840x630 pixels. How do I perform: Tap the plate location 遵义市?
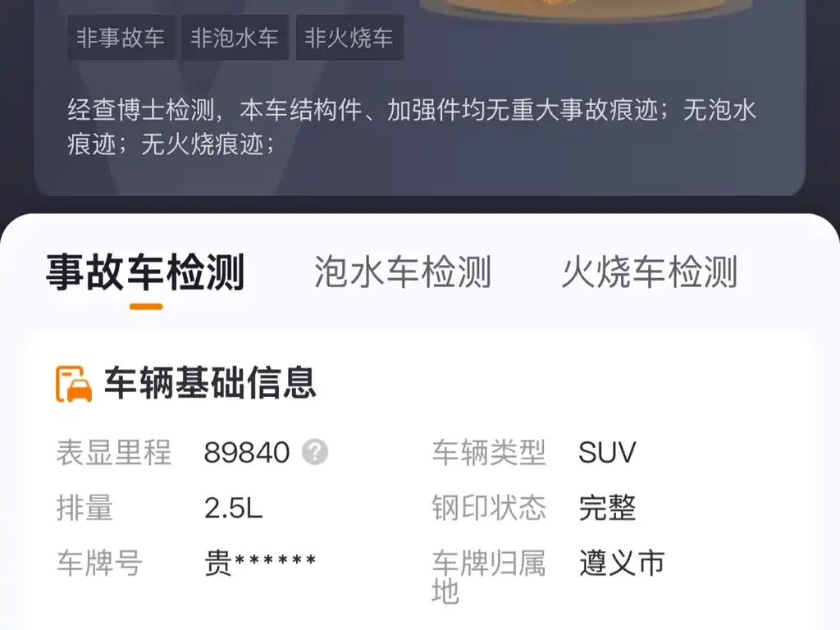pyautogui.click(x=622, y=563)
